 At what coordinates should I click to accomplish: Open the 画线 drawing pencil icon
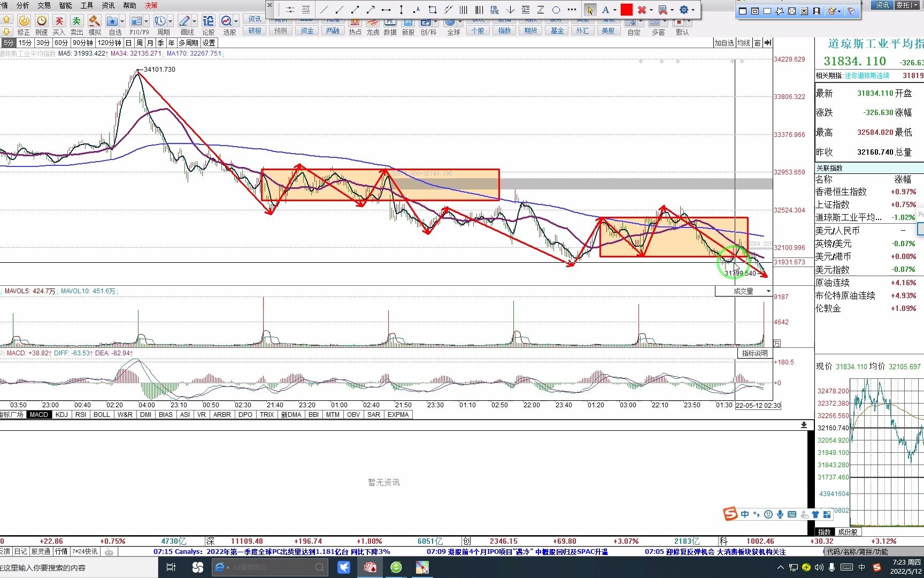click(184, 21)
